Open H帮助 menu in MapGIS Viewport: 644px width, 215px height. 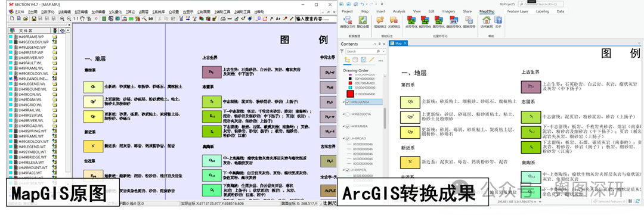click(259, 12)
